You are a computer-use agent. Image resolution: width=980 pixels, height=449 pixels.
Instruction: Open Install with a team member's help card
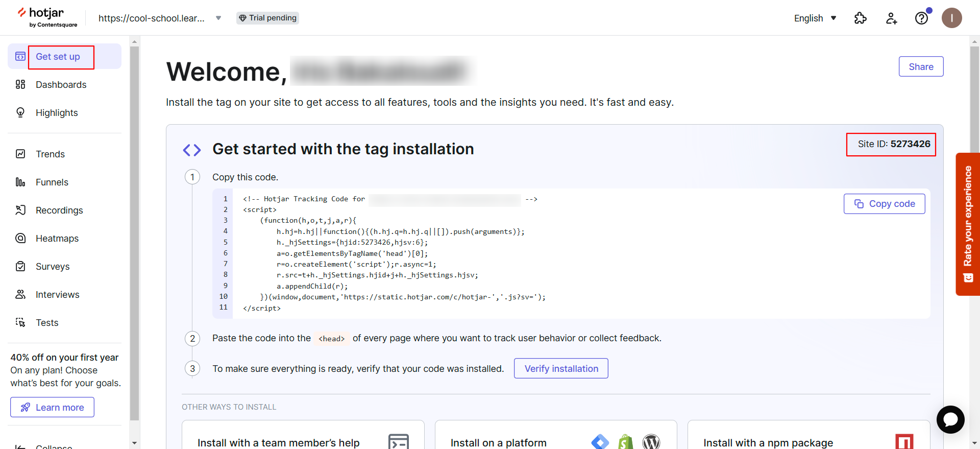pyautogui.click(x=303, y=435)
